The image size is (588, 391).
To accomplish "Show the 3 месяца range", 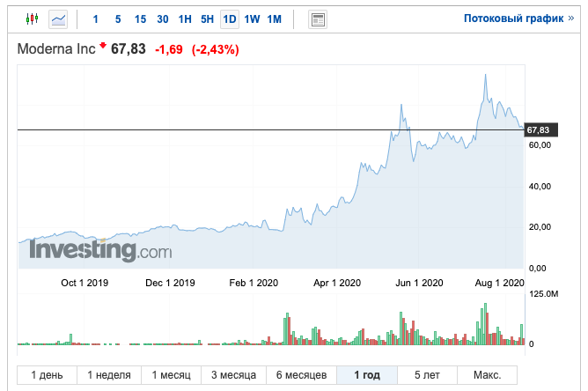I will (x=233, y=375).
